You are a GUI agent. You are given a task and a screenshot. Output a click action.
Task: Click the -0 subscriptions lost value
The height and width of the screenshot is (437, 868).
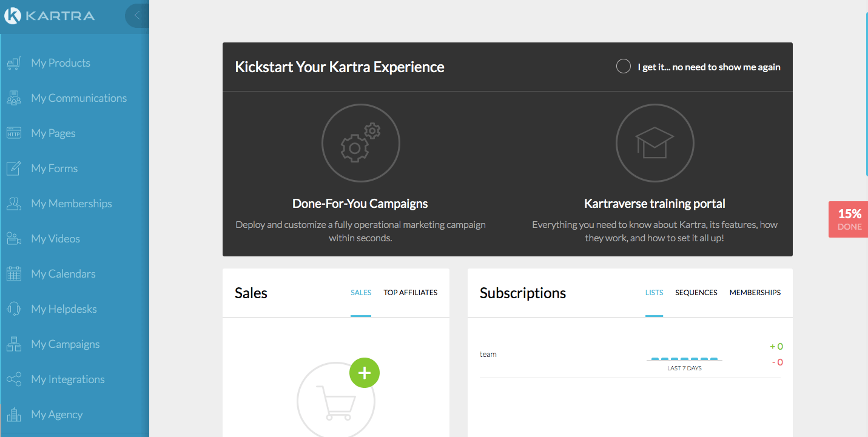point(778,362)
